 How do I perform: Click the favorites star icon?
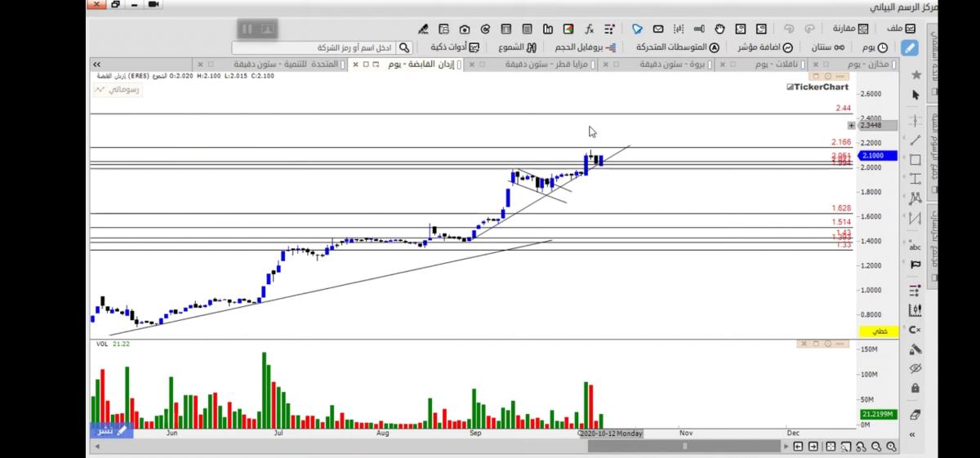pyautogui.click(x=915, y=75)
